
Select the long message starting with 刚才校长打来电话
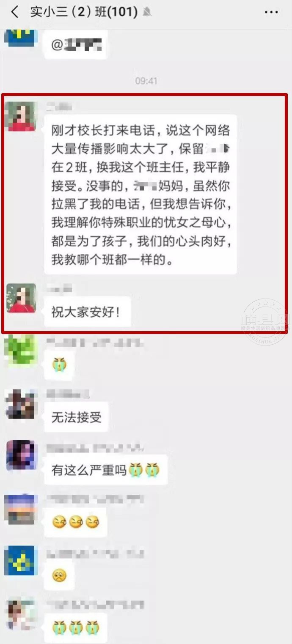point(140,195)
